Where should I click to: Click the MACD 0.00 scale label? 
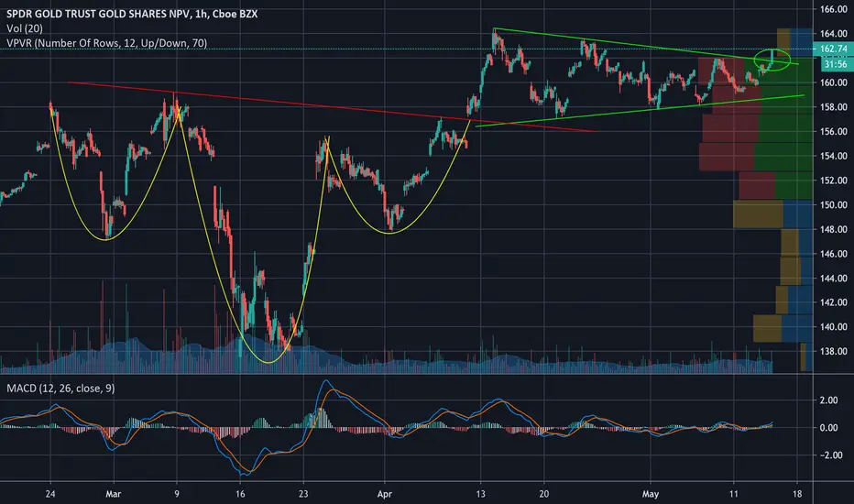[828, 428]
